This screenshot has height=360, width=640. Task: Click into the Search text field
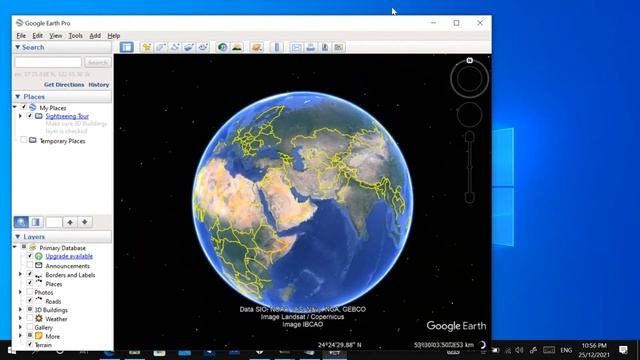[48, 62]
